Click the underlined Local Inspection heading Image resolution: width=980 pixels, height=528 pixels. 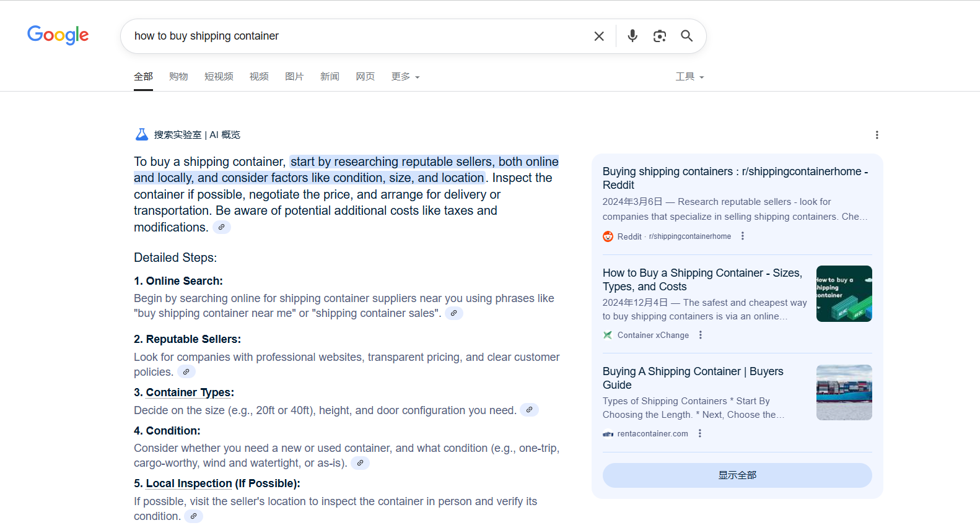click(189, 483)
